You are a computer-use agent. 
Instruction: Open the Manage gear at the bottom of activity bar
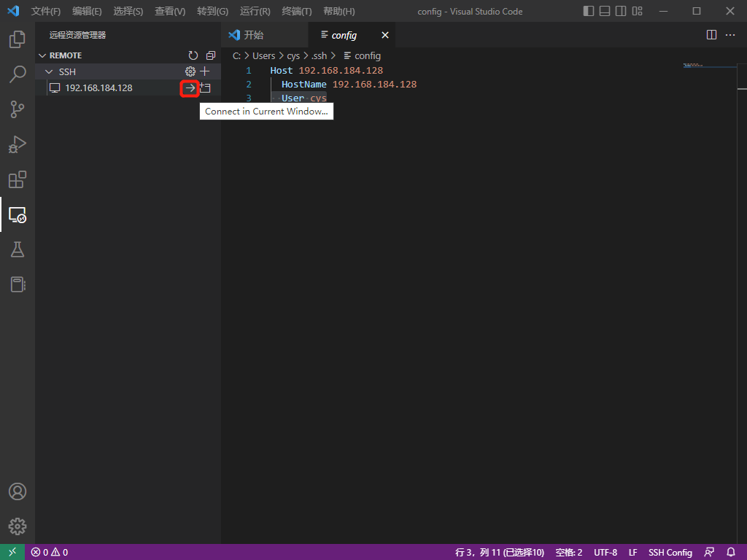point(17,526)
